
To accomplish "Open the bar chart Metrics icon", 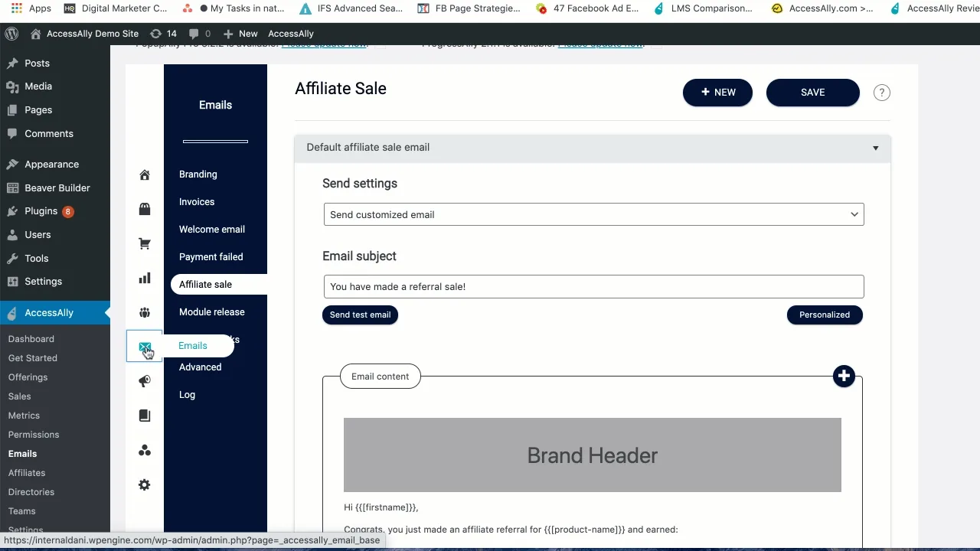I will (145, 278).
